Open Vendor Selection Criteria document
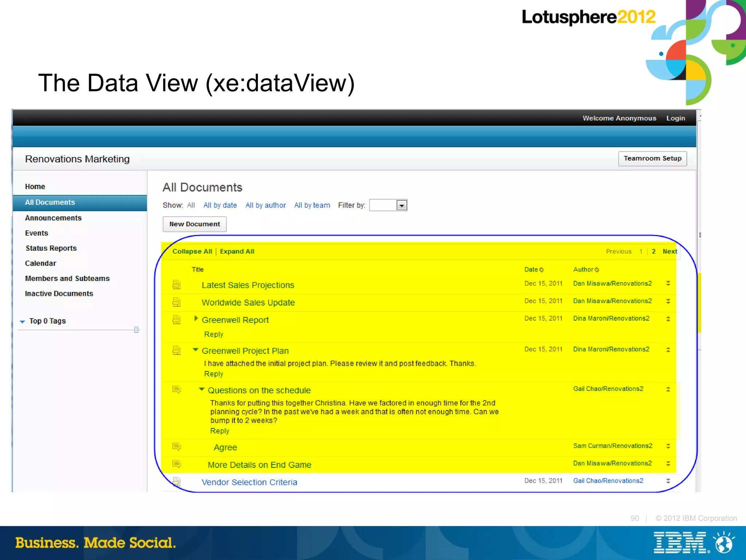The height and width of the screenshot is (560, 746). coord(250,482)
